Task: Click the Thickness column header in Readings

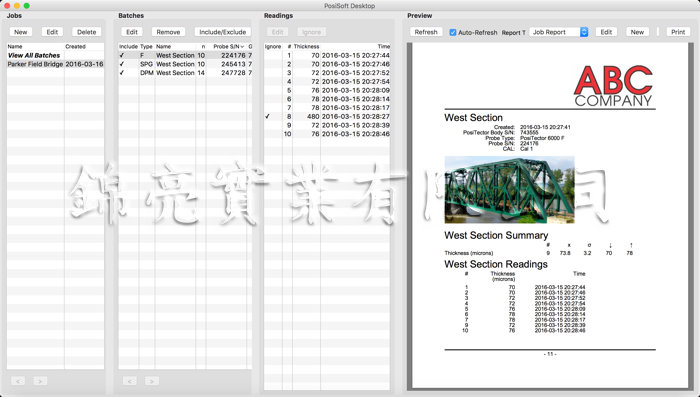Action: click(306, 46)
